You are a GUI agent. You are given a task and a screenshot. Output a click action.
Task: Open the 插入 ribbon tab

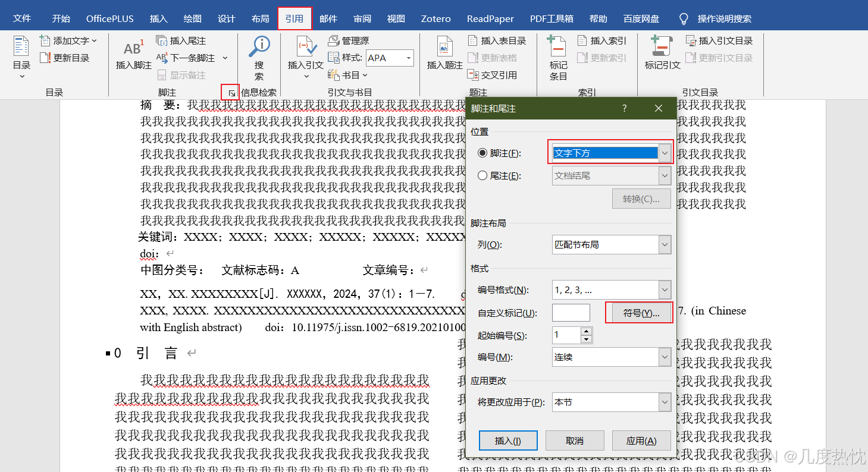tap(158, 18)
